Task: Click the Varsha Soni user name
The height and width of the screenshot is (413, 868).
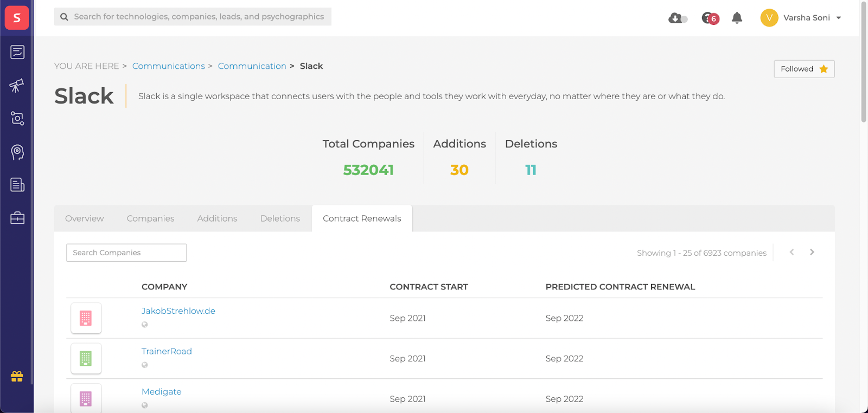Action: [807, 18]
